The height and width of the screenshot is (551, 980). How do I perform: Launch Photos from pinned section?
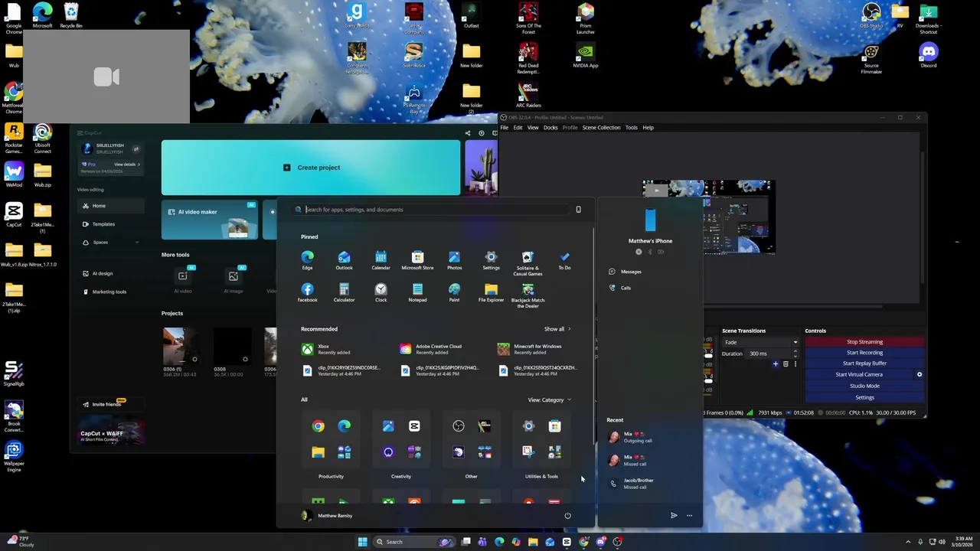click(x=454, y=260)
